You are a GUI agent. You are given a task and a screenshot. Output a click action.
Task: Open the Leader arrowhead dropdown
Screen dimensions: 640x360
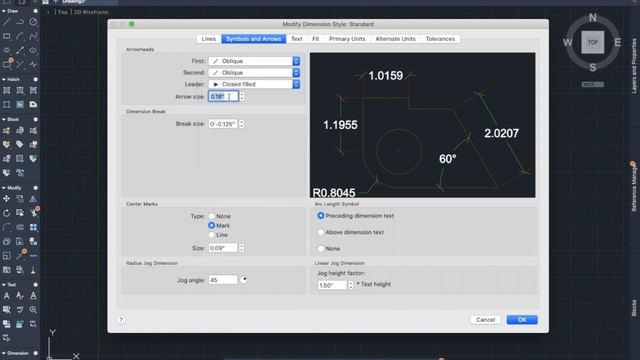(254, 84)
